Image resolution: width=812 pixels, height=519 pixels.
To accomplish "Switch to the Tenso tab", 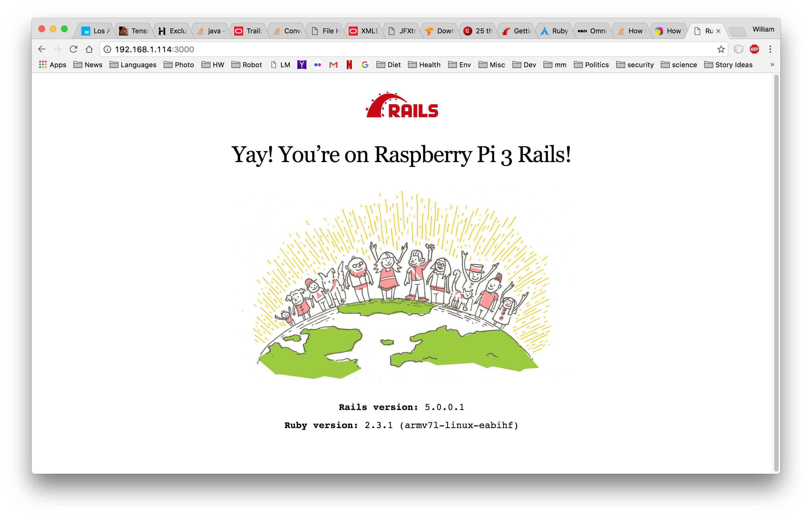I will (x=134, y=31).
